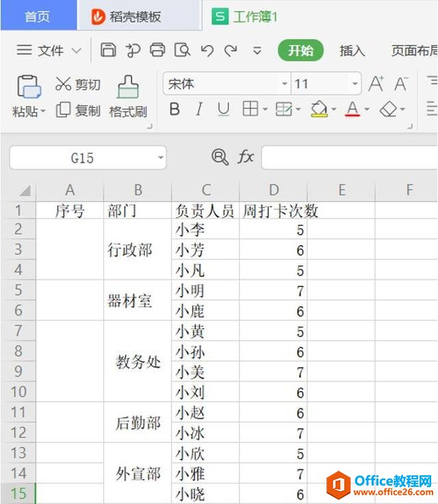Click cell containing 小美
Viewport: 438px width, 504px height.
coord(205,372)
